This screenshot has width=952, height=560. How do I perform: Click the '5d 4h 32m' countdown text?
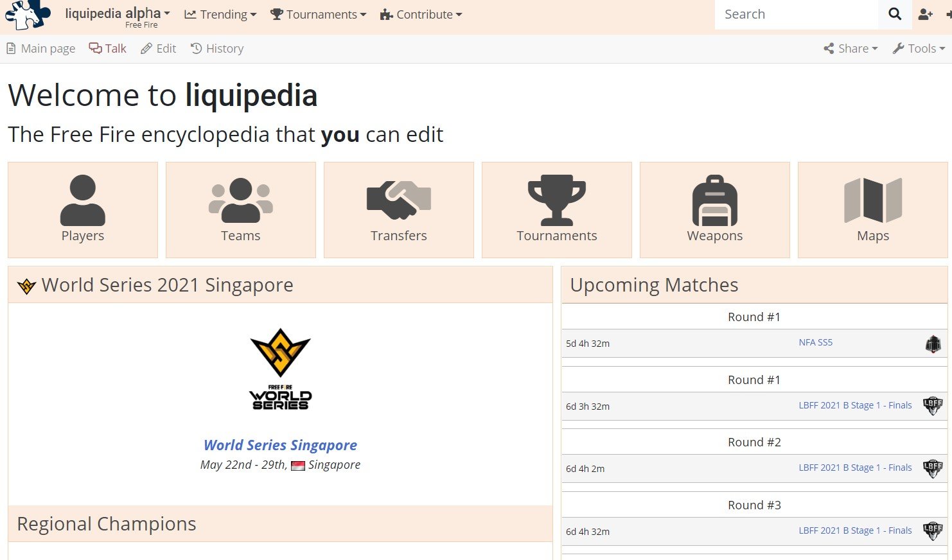tap(588, 344)
